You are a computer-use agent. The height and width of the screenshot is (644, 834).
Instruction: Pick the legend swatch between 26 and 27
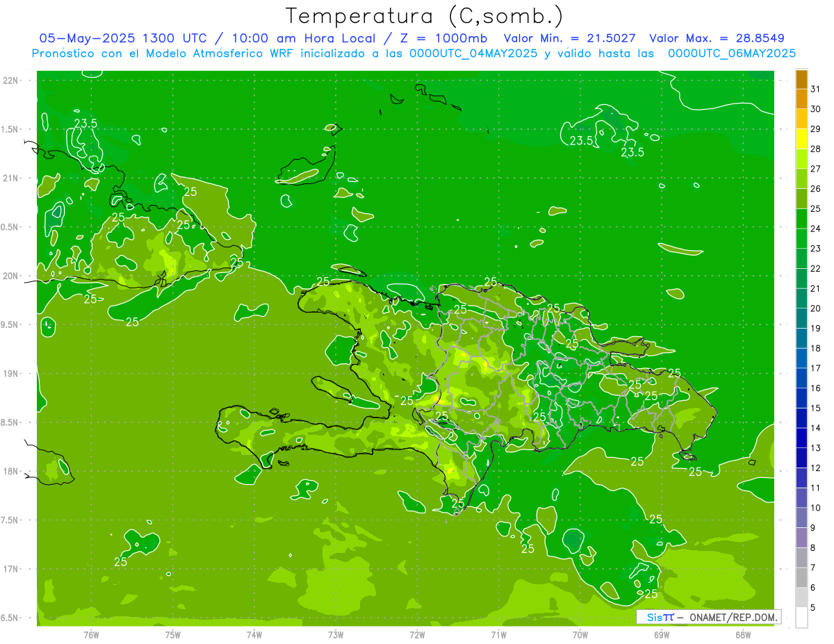(x=801, y=179)
